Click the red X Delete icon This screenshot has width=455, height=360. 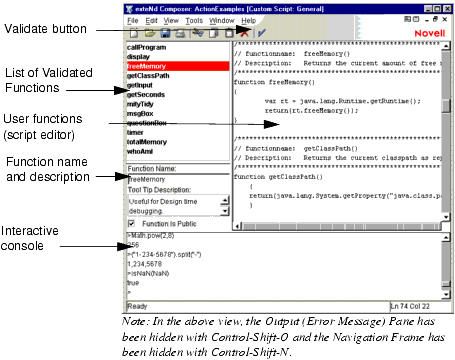pyautogui.click(x=245, y=33)
